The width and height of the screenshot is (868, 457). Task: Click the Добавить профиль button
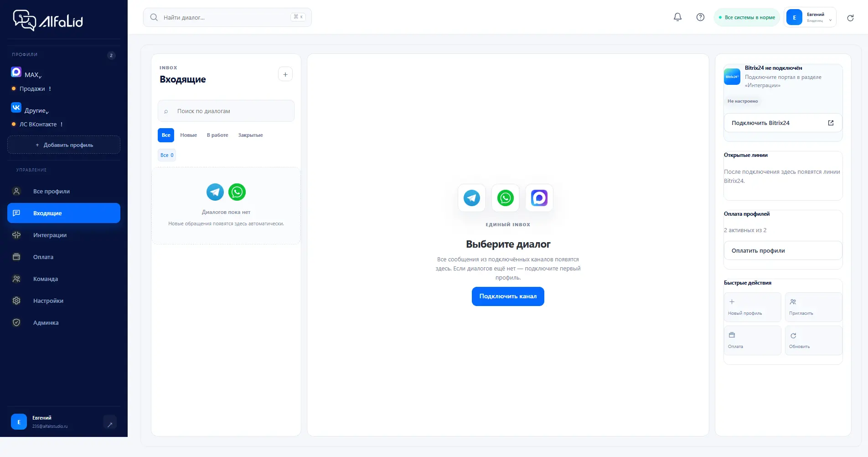64,145
